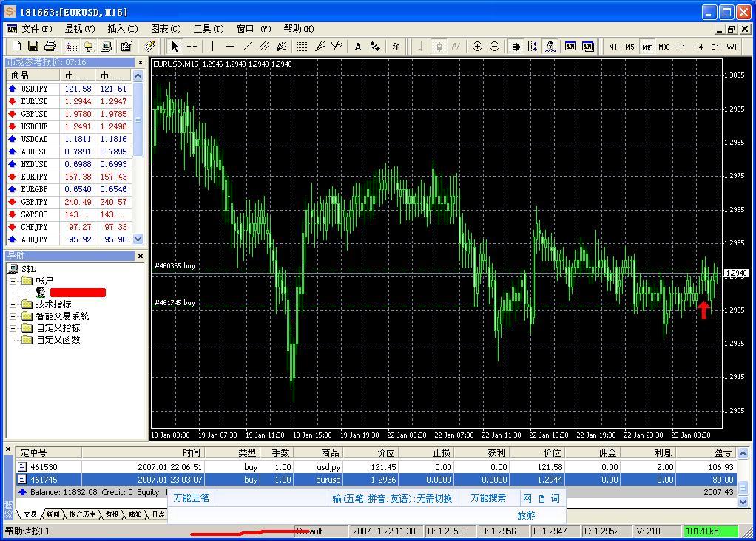This screenshot has width=756, height=541.
Task: Toggle the M15 timeframe button
Action: [647, 47]
